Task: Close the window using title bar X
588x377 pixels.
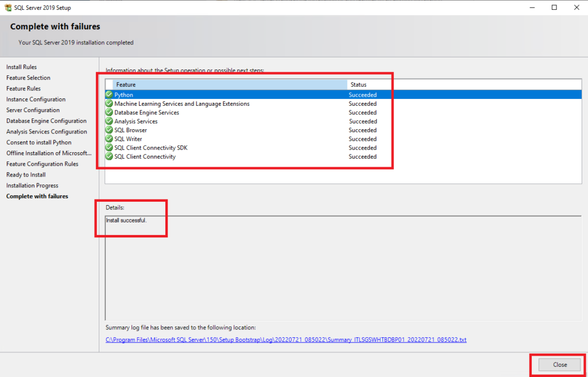Action: [x=577, y=7]
